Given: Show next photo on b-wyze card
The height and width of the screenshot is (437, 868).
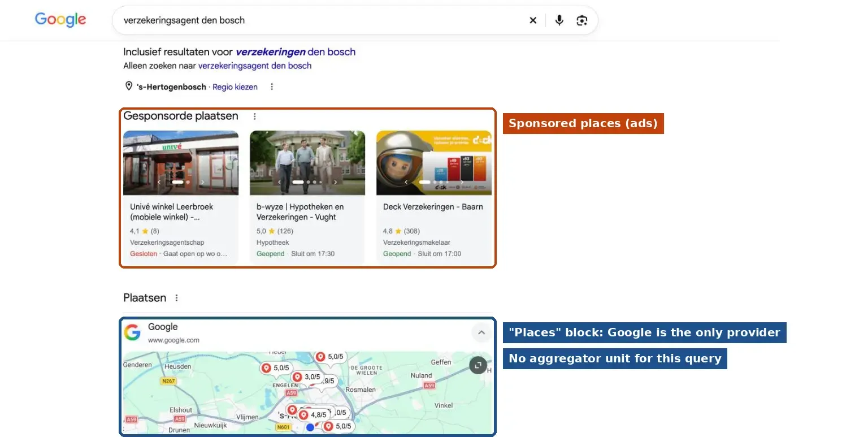Looking at the screenshot, I should click(335, 182).
